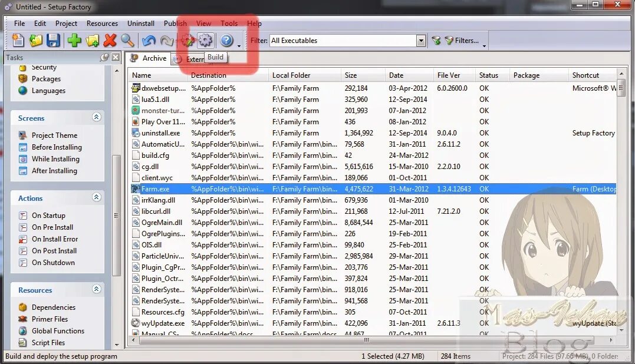Collapse the Resources task group

(96, 289)
